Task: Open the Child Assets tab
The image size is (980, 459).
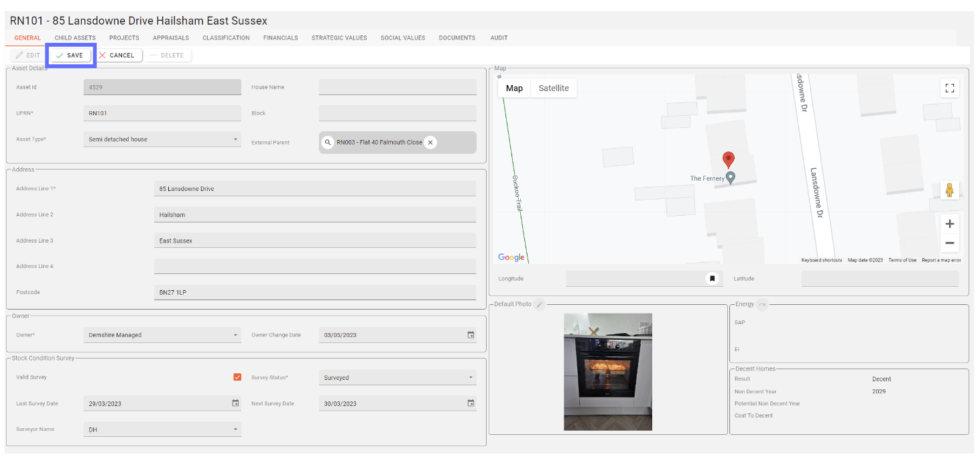Action: 75,38
